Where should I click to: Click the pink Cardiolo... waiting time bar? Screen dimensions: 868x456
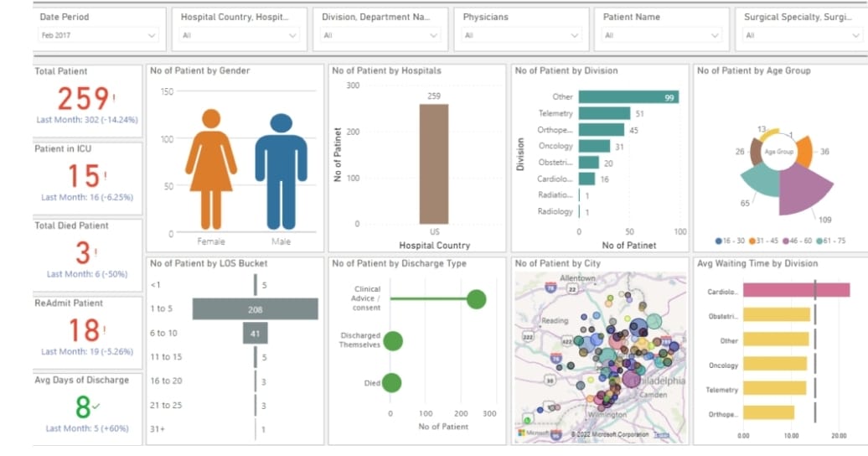(x=796, y=290)
